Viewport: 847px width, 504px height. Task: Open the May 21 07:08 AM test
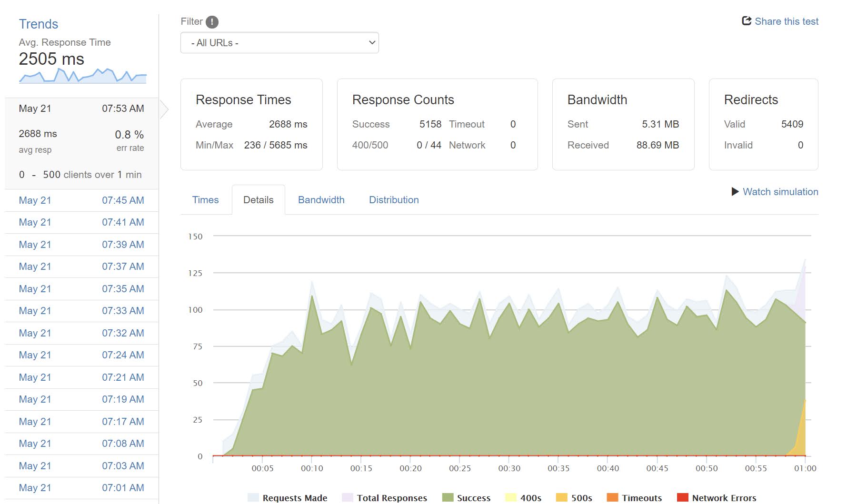pos(81,444)
